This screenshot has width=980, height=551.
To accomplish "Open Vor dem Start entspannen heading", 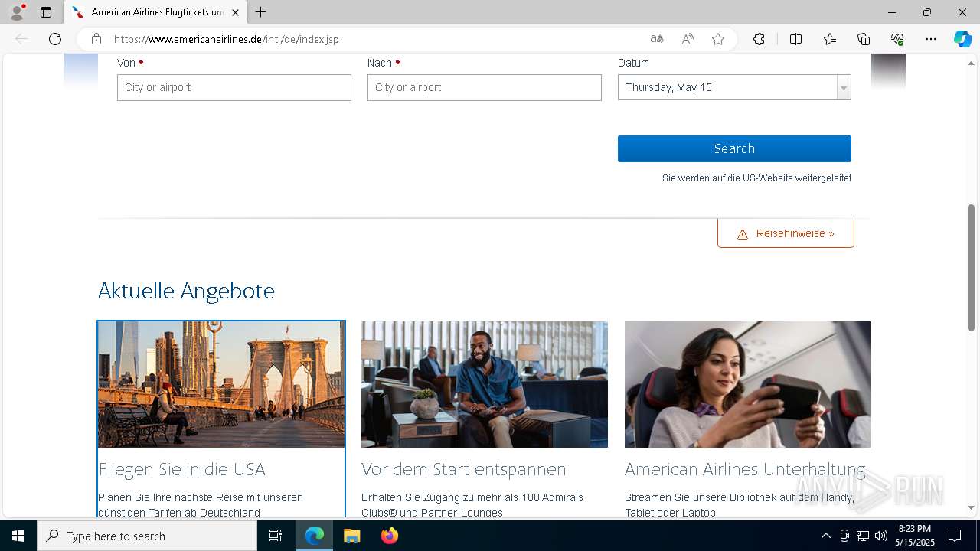I will (x=464, y=469).
